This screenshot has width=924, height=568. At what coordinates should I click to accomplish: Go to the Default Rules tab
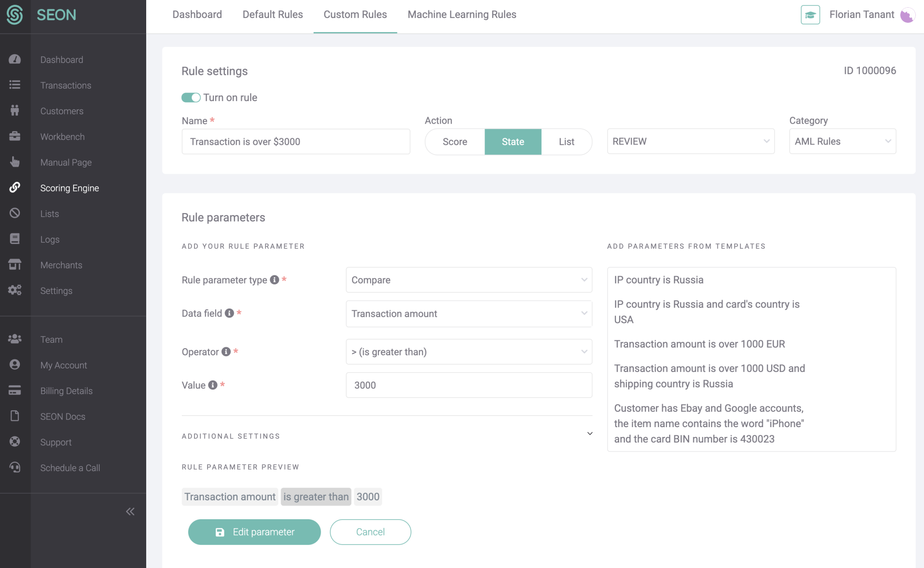point(273,14)
